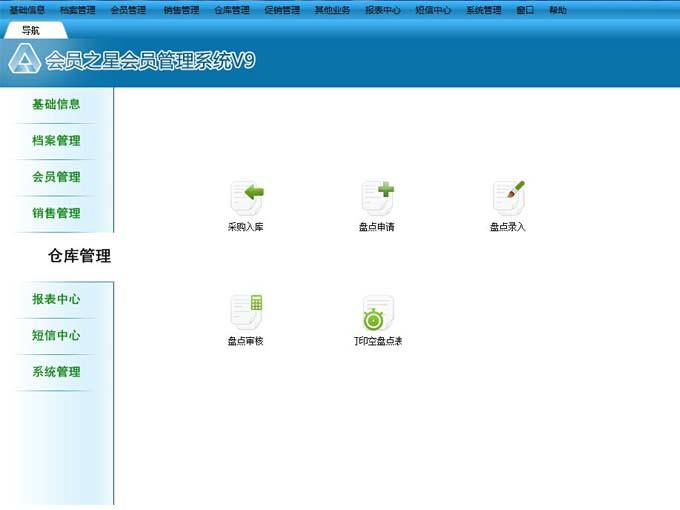Open the 窗口 window menu
The image size is (680, 510).
coord(525,10)
